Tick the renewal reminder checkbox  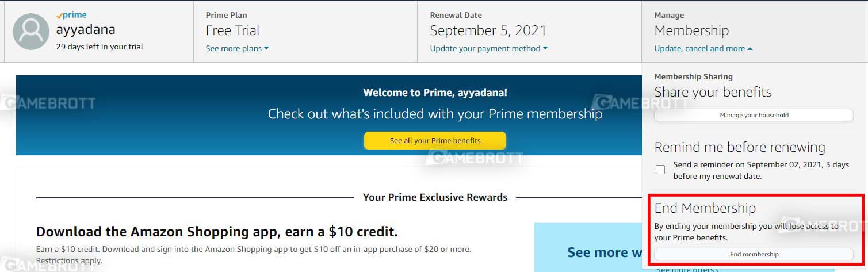660,170
